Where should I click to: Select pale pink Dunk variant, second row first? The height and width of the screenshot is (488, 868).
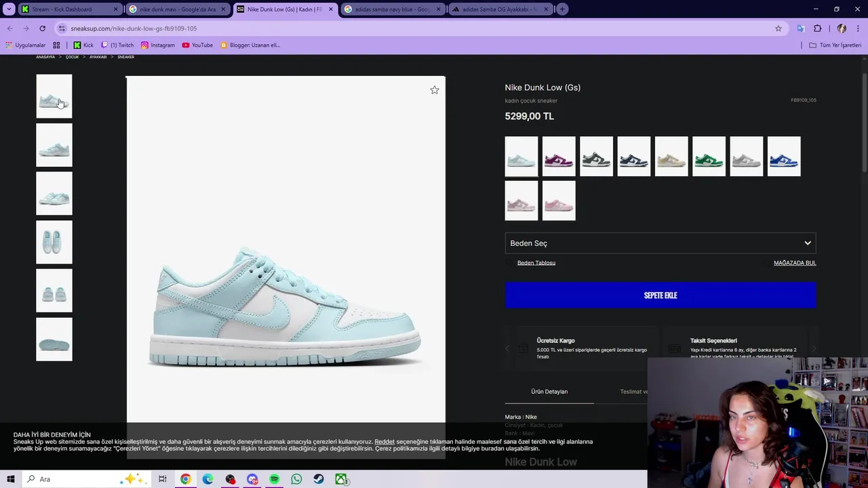click(521, 201)
